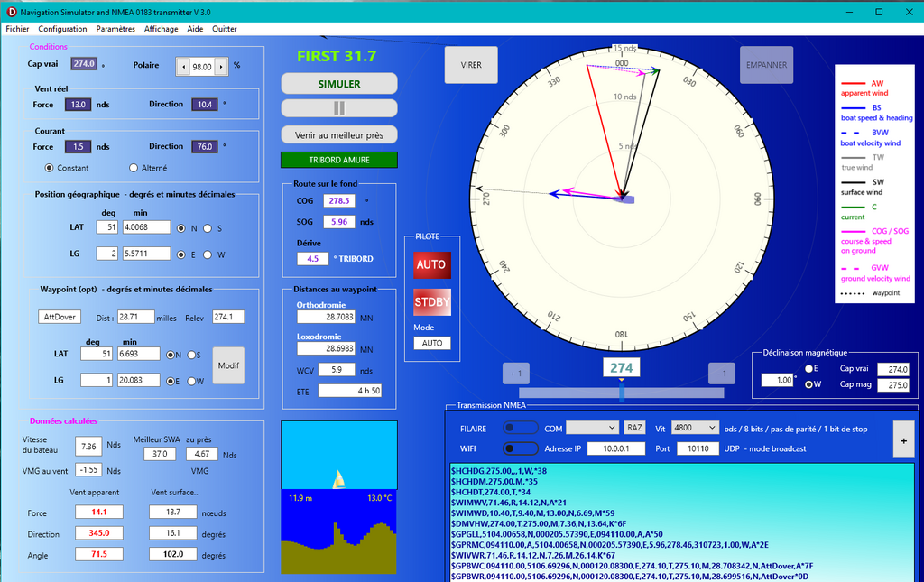Increase Polaire with the right arrow
Image resolution: width=924 pixels, height=582 pixels.
point(221,67)
